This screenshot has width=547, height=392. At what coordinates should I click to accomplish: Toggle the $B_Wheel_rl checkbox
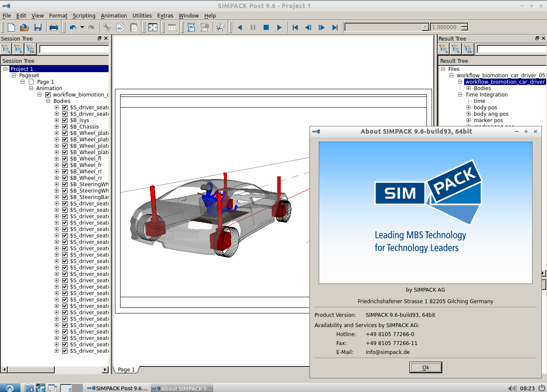pos(65,172)
